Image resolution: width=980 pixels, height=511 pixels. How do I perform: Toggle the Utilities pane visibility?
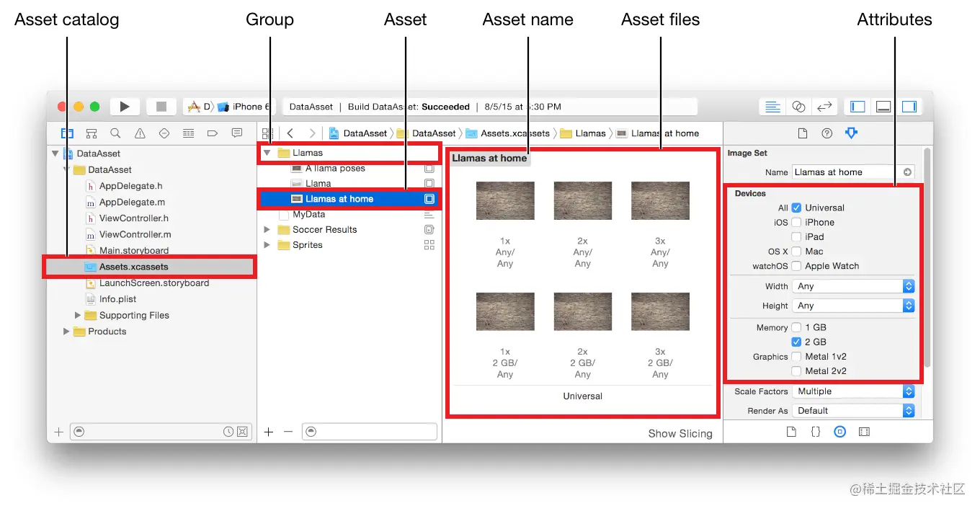(909, 107)
